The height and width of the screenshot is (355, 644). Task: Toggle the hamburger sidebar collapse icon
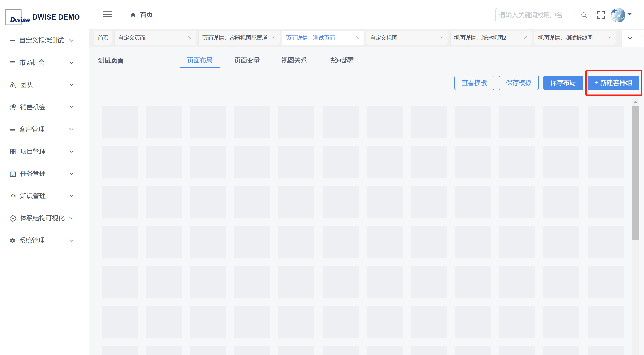tap(107, 14)
